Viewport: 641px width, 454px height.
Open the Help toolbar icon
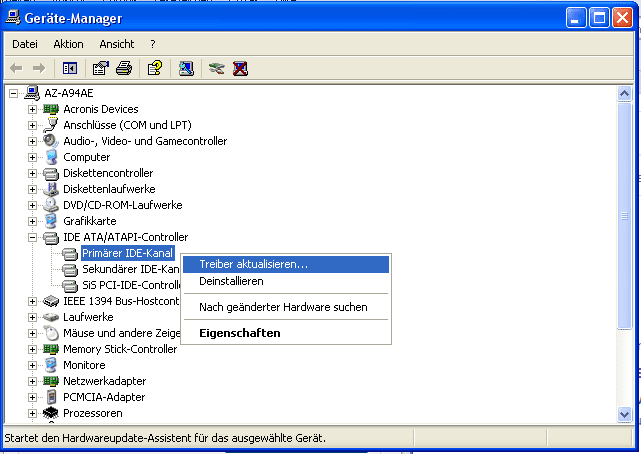tap(155, 68)
